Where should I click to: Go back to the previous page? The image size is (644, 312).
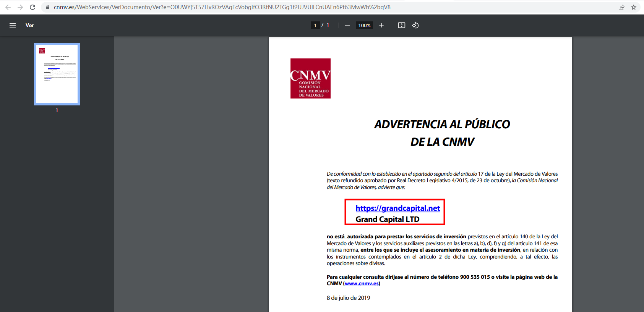click(x=8, y=7)
